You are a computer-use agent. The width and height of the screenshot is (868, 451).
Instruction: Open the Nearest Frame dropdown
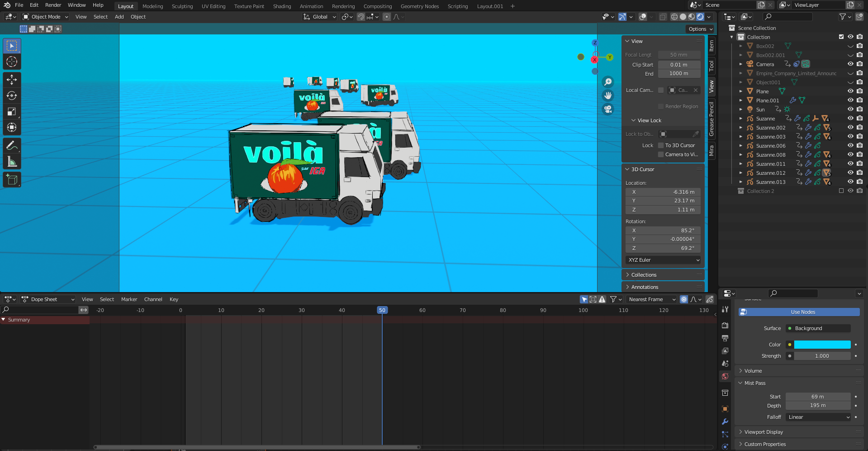651,299
